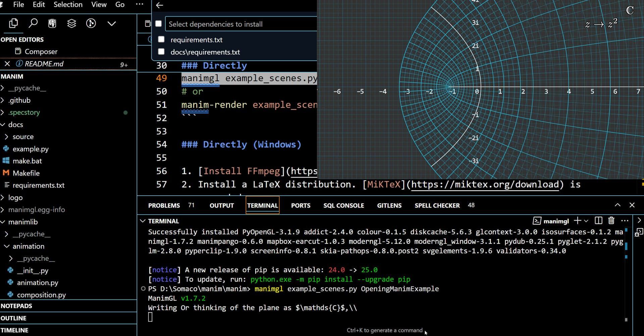
Task: Show additional activity bar views chevron
Action: 112,23
